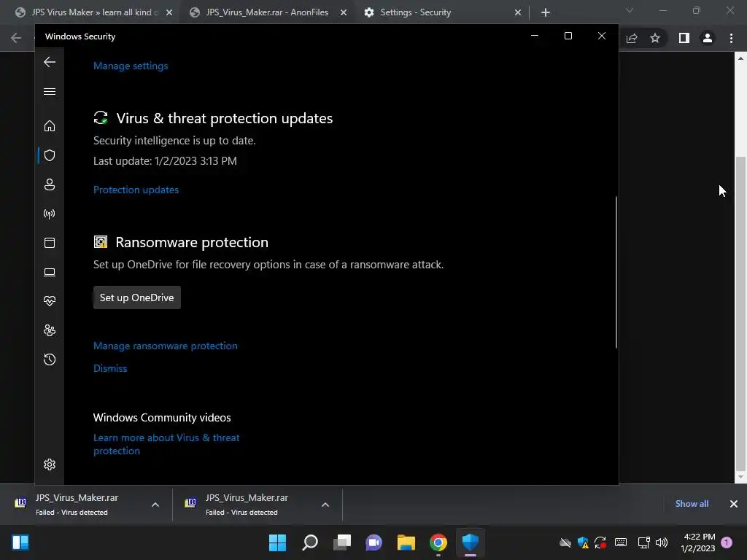Click the Chrome share page icon
The height and width of the screenshot is (560, 747).
[632, 38]
